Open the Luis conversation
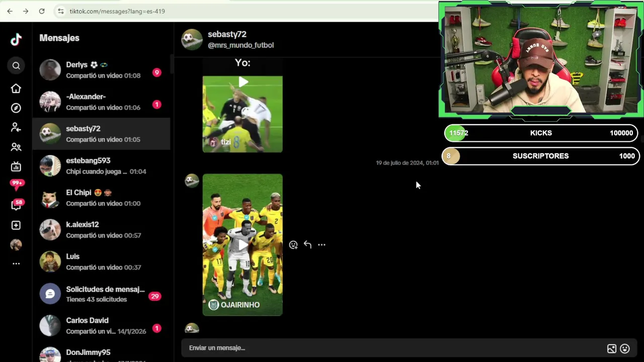 click(x=101, y=261)
